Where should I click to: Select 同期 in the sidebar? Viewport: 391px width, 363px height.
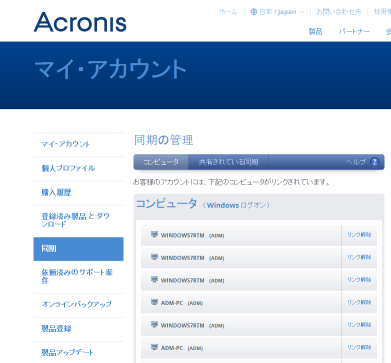pos(78,249)
